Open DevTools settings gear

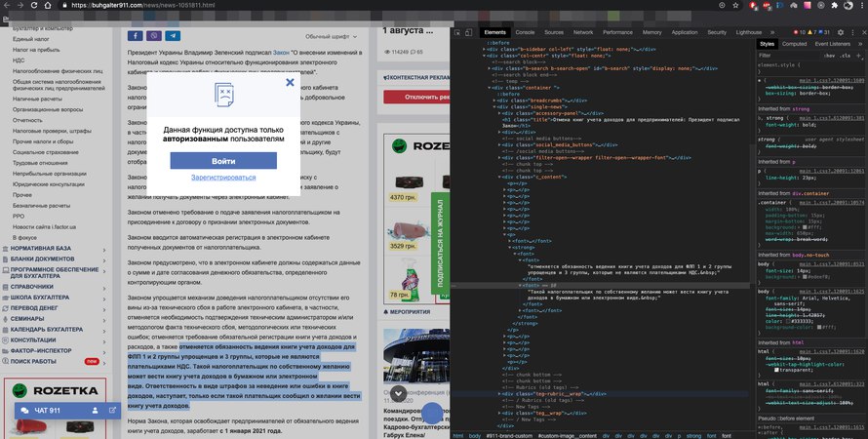[841, 32]
